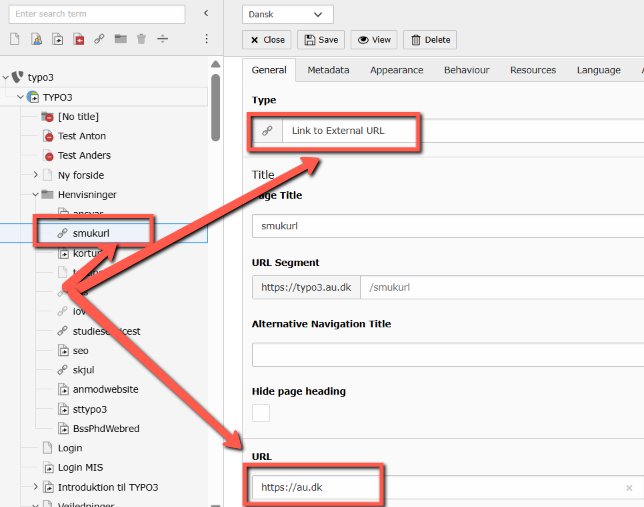Click the menu separator icon in tree toolbar

pyautogui.click(x=162, y=39)
